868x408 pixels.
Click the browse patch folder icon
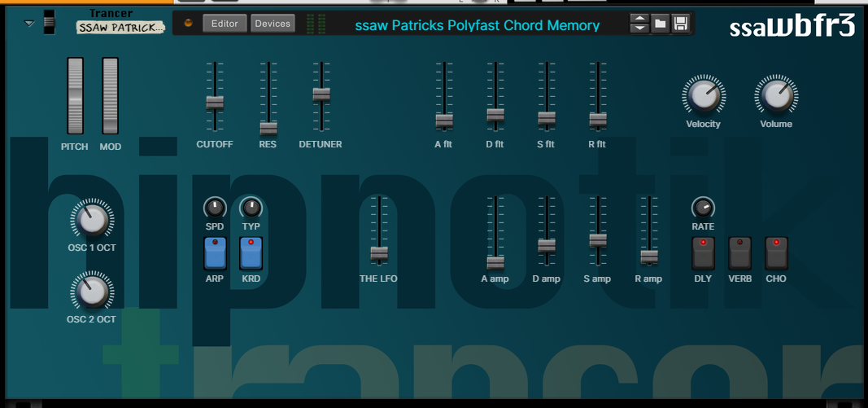[661, 24]
